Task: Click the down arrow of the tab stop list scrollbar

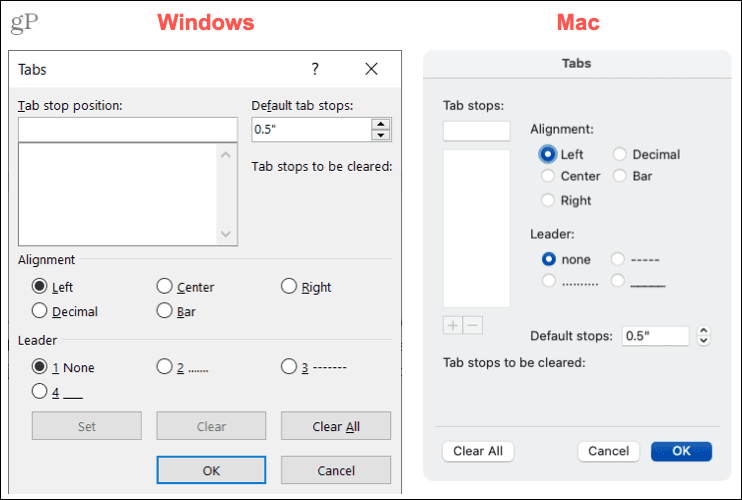Action: click(226, 234)
